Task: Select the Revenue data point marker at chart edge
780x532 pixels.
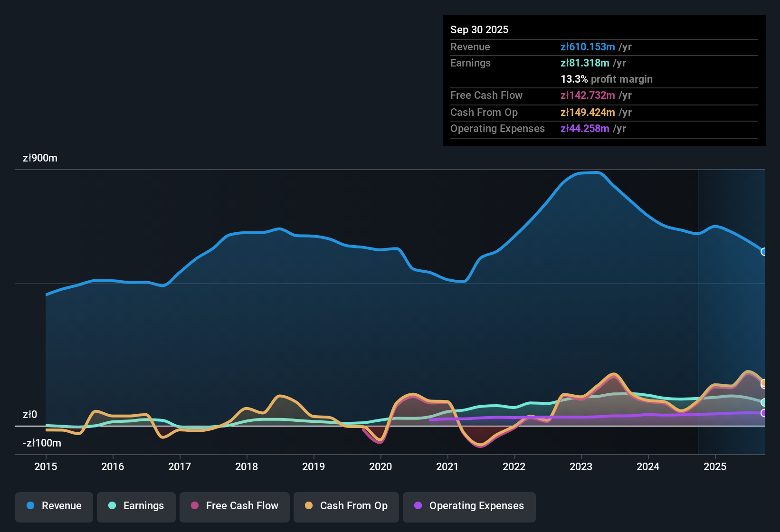Action: click(x=763, y=252)
